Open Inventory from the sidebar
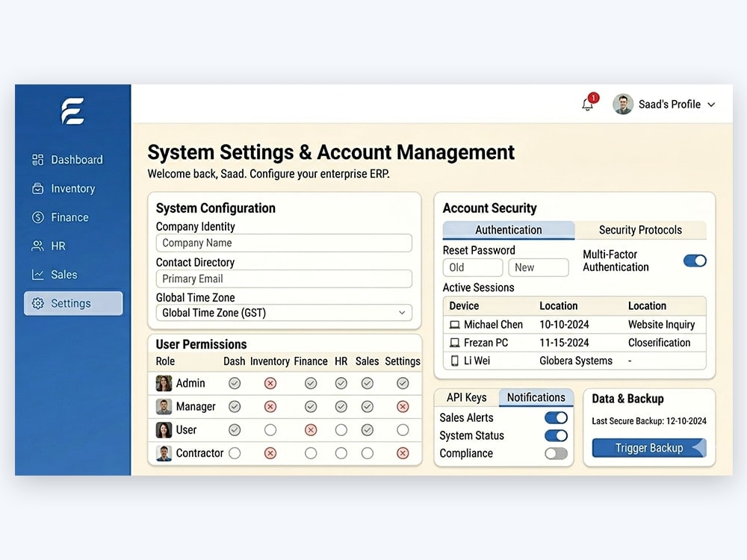The image size is (747, 560). pos(73,189)
